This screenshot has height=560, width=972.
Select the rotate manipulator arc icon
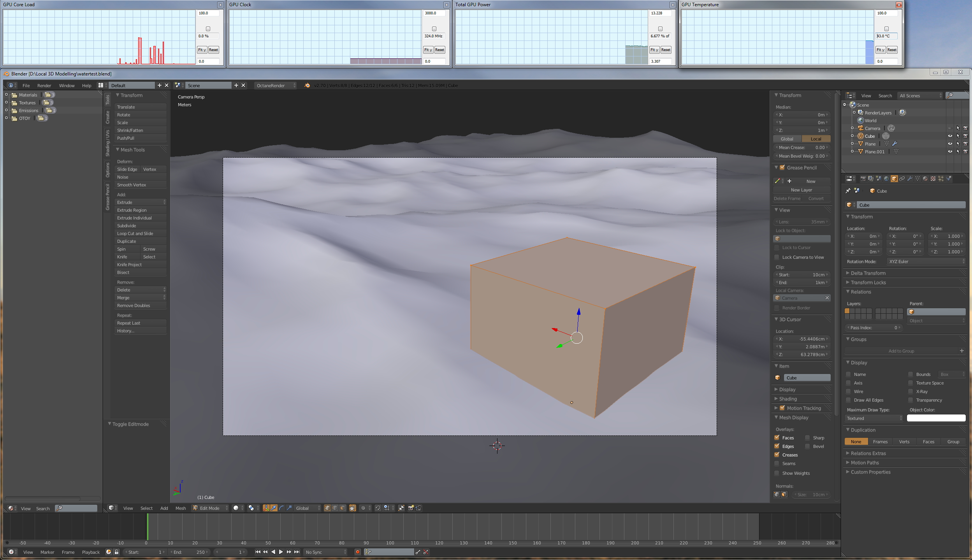(x=281, y=508)
